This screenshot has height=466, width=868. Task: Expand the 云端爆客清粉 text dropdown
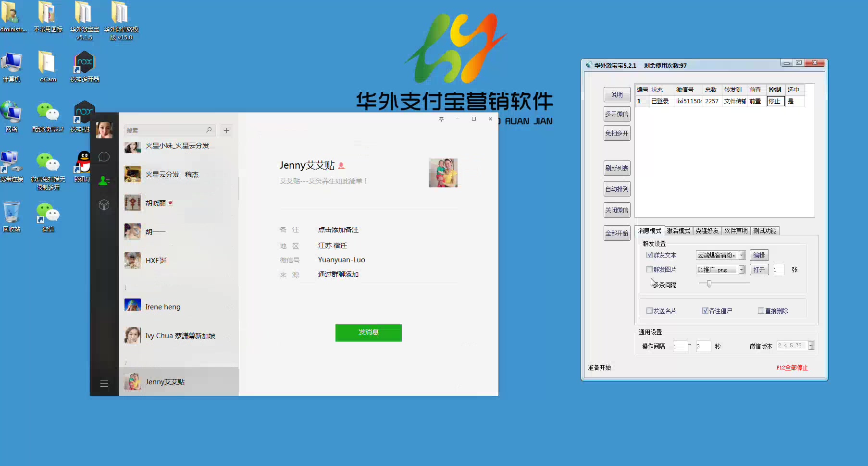click(742, 255)
